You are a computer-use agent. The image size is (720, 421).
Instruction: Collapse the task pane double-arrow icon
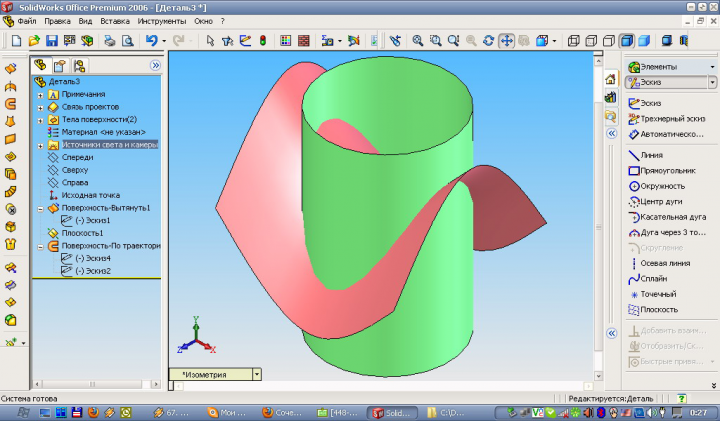(611, 133)
